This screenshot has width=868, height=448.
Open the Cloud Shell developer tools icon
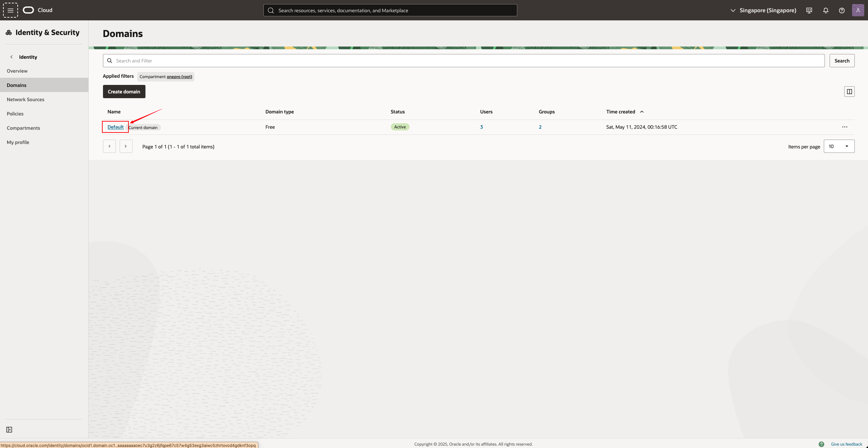(x=809, y=10)
